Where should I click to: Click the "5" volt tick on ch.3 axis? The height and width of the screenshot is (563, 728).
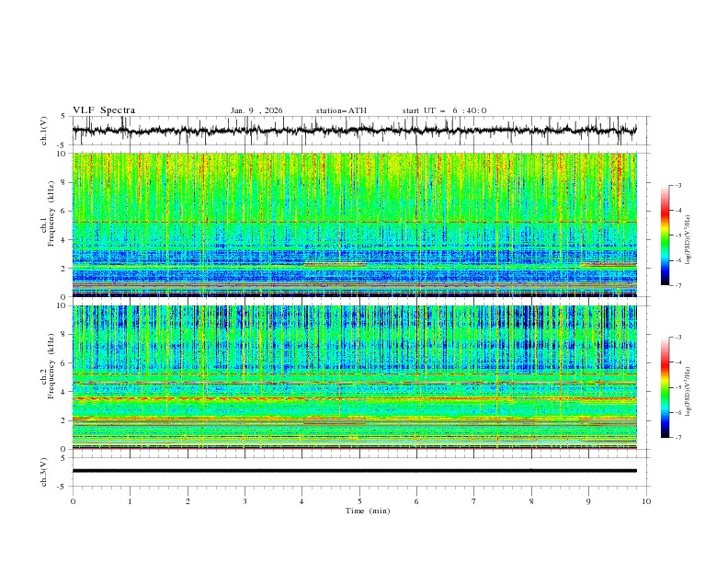click(63, 457)
